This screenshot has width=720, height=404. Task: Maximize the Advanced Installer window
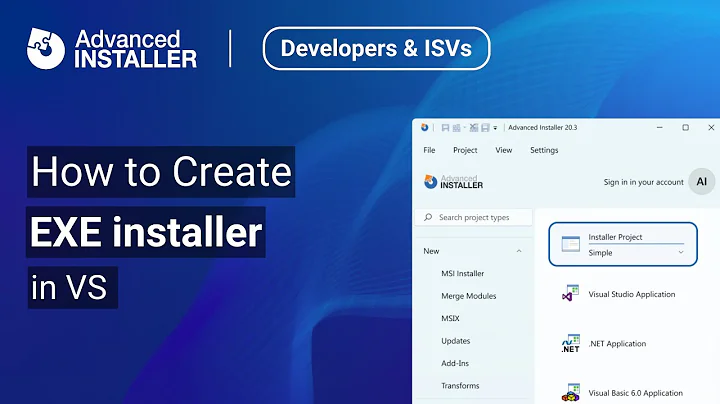click(686, 128)
